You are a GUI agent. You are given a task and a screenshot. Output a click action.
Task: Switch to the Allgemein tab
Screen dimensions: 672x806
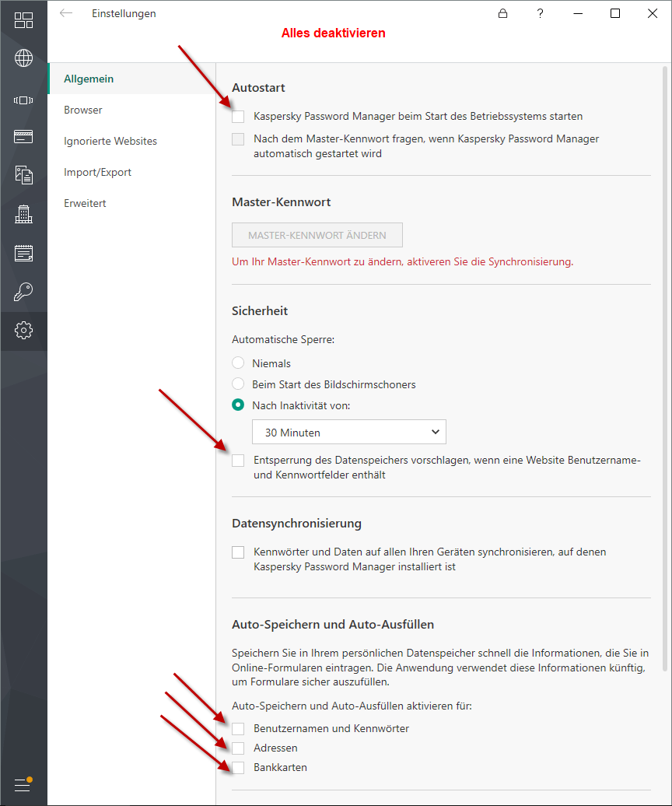131,79
